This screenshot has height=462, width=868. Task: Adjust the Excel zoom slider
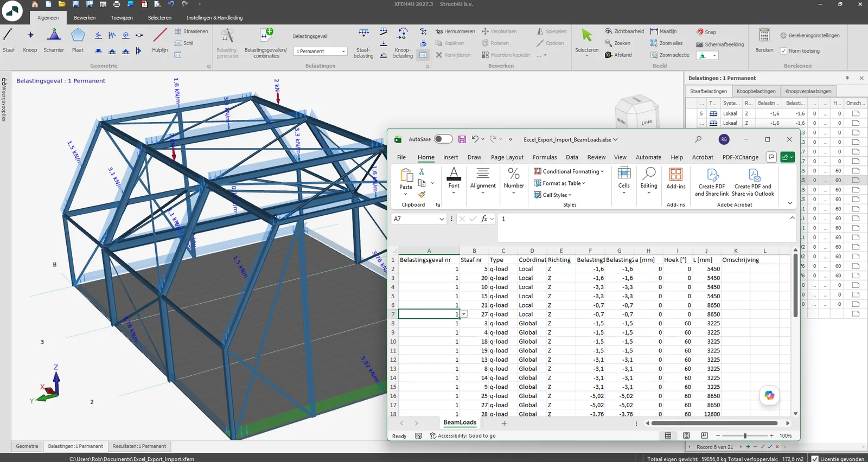(745, 435)
